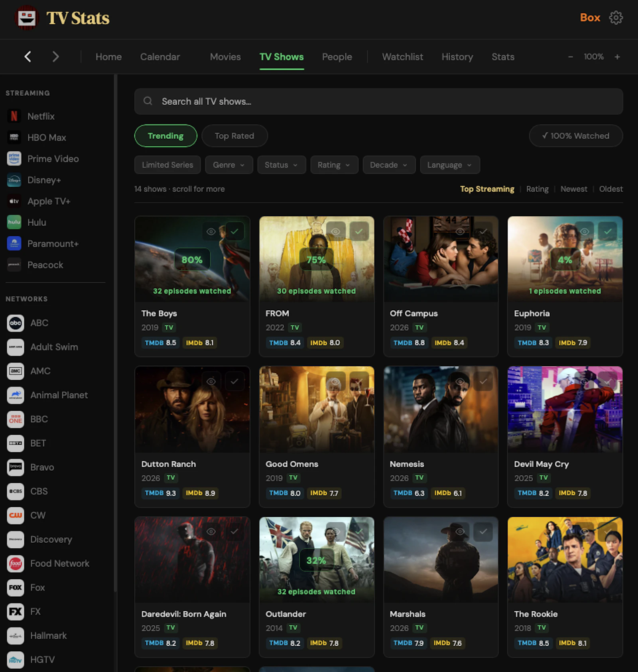This screenshot has width=638, height=672.
Task: Open the Disney+ streaming icon
Action: pos(14,180)
